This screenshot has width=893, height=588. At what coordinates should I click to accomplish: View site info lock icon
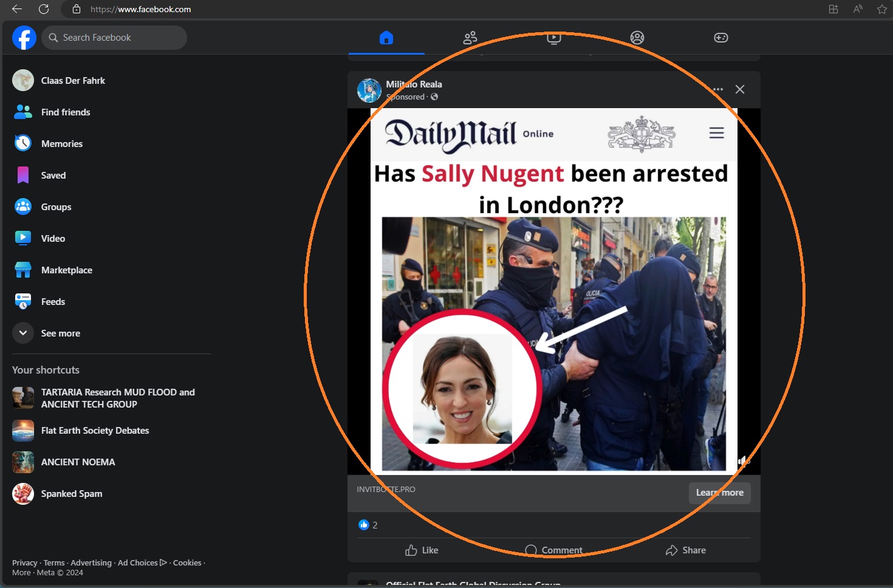77,9
